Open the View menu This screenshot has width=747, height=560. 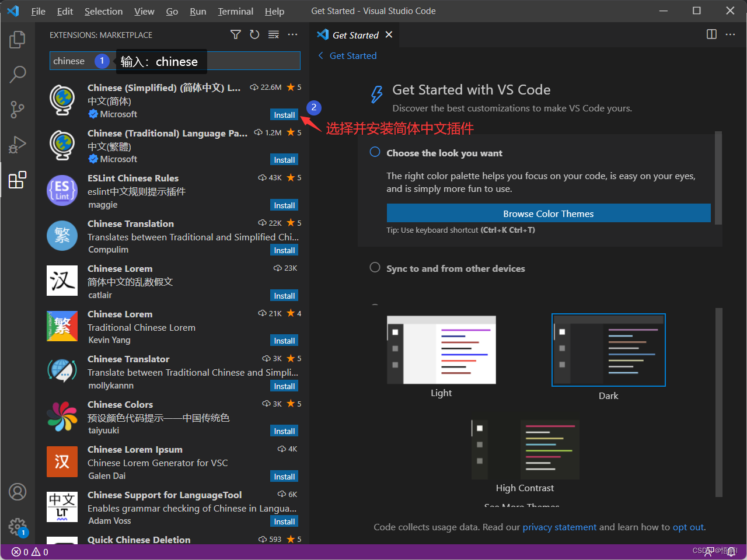click(x=144, y=11)
